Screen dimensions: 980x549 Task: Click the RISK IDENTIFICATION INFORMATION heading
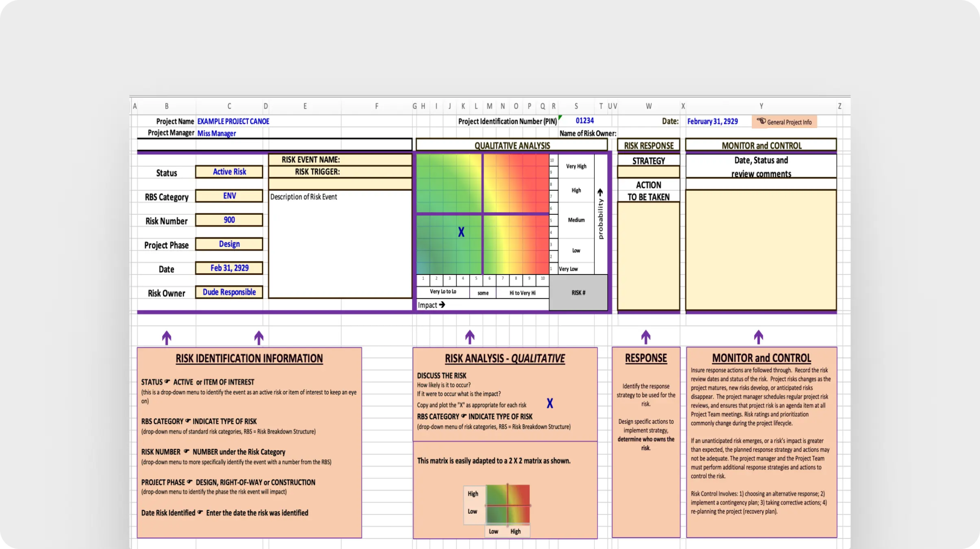click(x=249, y=359)
